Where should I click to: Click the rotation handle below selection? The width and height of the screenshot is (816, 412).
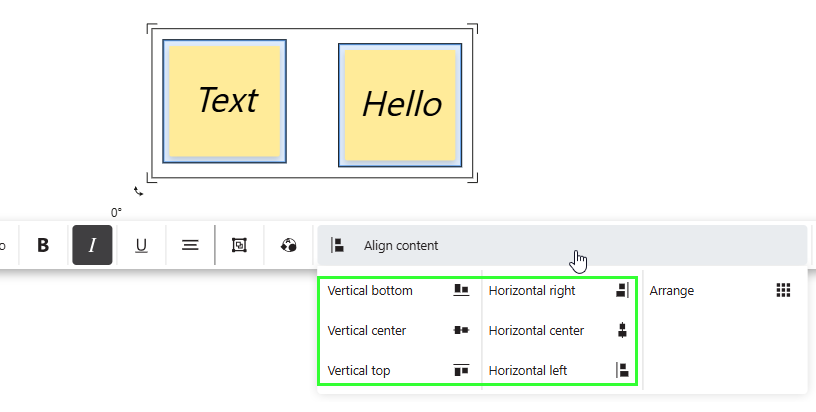tap(138, 190)
